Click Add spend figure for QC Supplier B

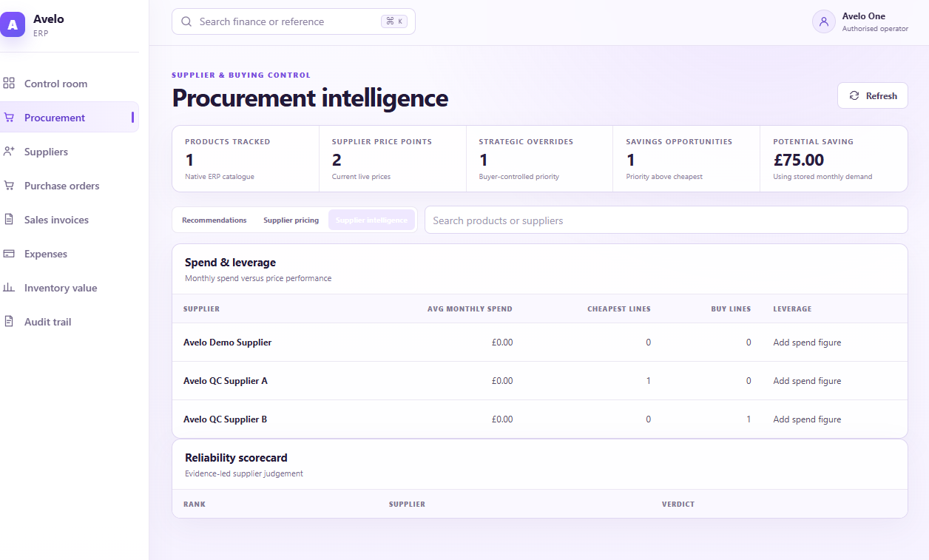(x=807, y=419)
